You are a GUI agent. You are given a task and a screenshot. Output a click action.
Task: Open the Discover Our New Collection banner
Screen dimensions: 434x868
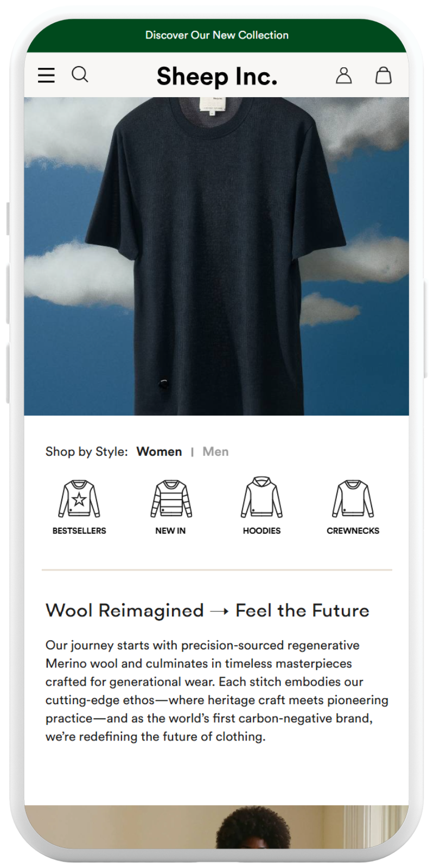pyautogui.click(x=217, y=35)
